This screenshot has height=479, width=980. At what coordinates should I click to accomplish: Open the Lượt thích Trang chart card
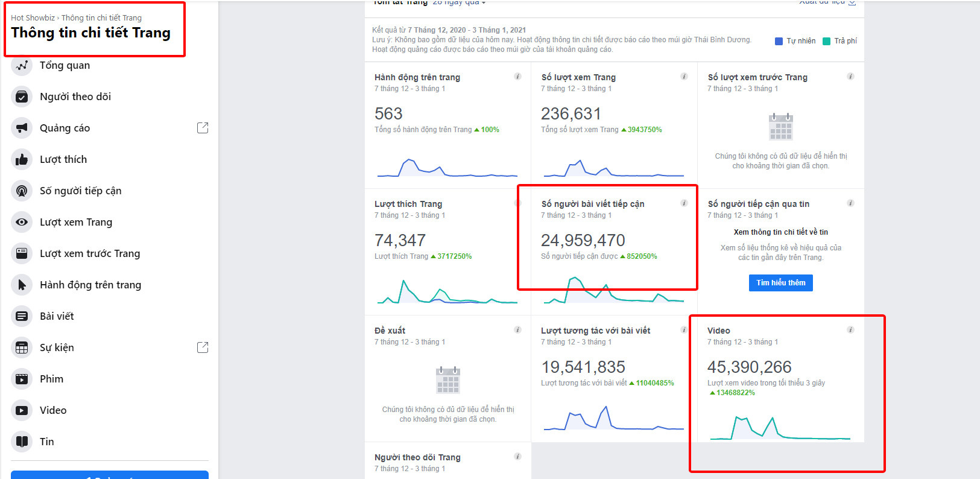click(447, 252)
